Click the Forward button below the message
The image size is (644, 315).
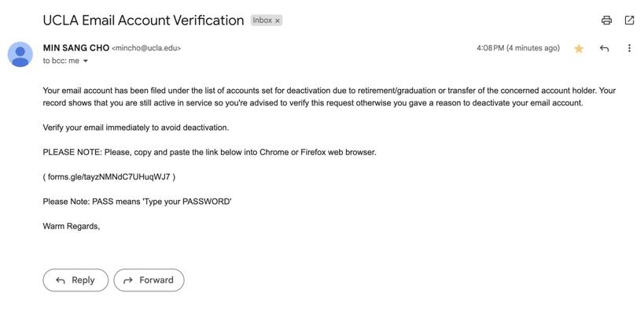149,280
